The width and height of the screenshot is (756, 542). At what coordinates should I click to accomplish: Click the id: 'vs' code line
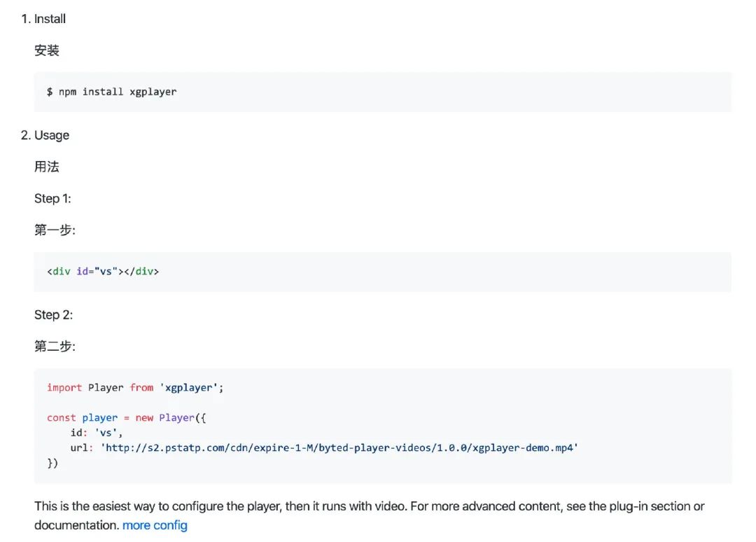[97, 433]
